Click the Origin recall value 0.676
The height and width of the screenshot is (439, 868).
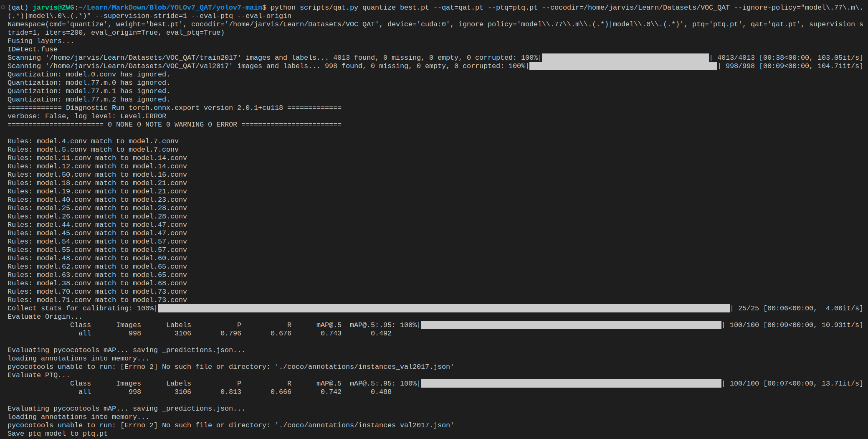[x=281, y=333]
